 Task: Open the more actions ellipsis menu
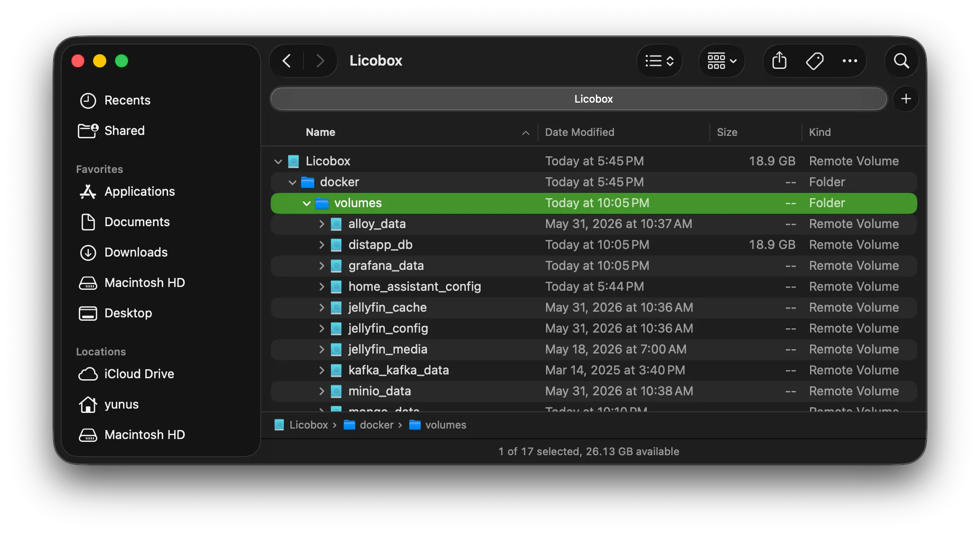click(x=850, y=61)
